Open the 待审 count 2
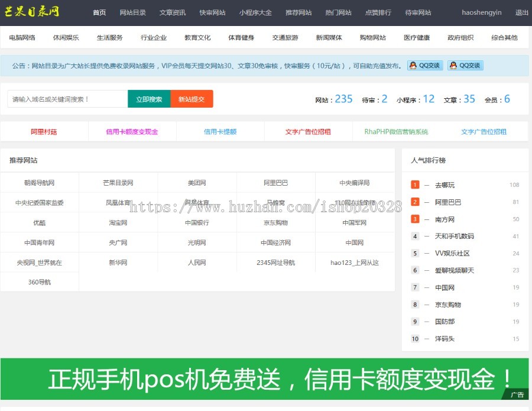This screenshot has height=411, width=532. (x=384, y=99)
